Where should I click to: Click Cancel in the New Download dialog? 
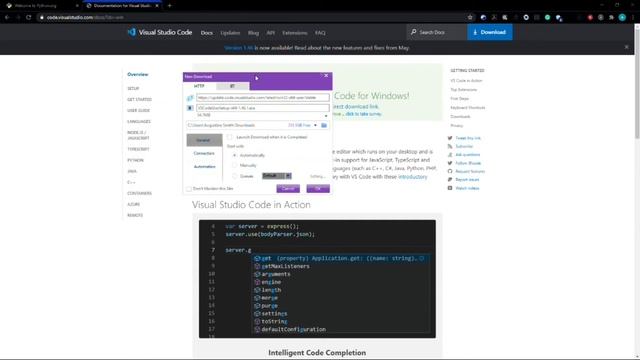click(288, 189)
